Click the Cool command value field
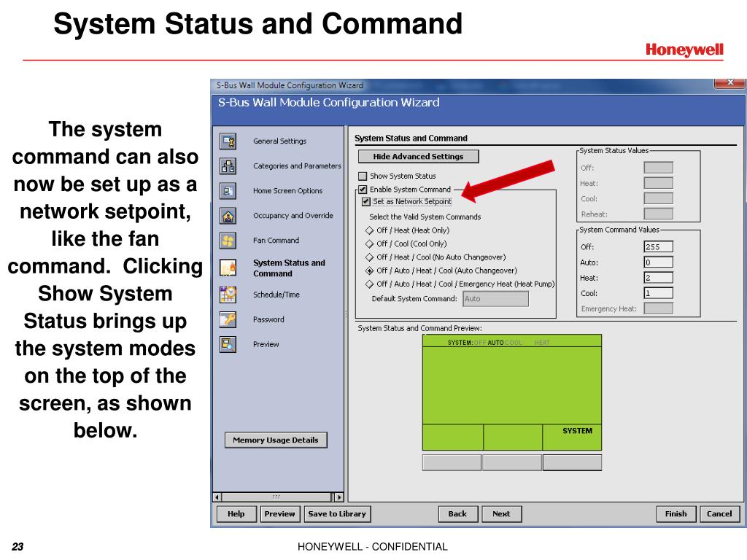 click(x=659, y=293)
